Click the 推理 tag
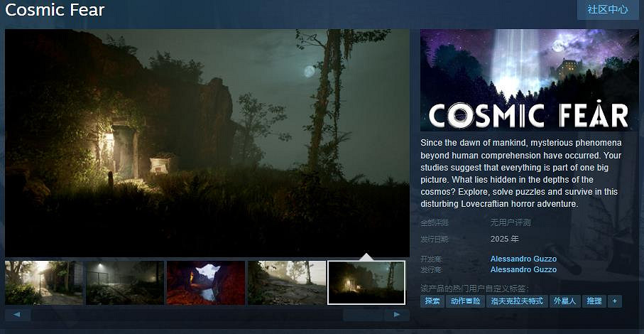 (594, 301)
